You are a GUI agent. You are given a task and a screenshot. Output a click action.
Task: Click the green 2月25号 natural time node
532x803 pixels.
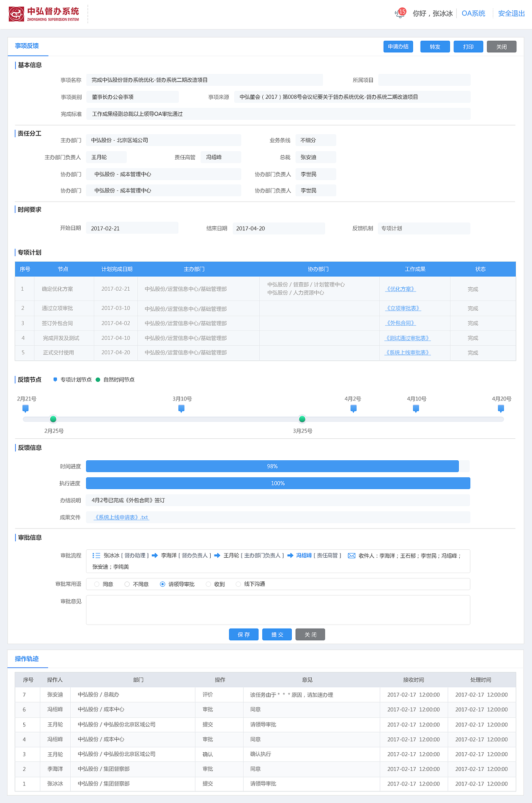point(53,419)
